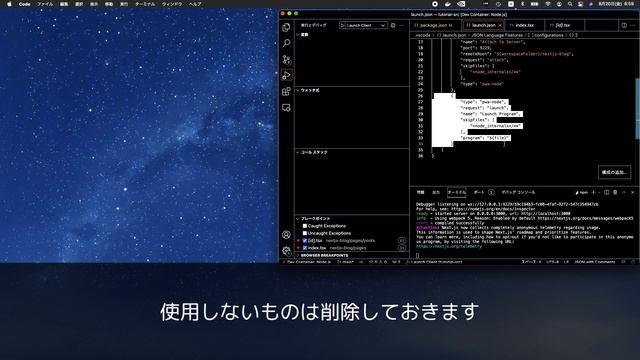Viewport: 640px width, 360px height.
Task: Add a new terminal with plus icon
Action: click(593, 192)
